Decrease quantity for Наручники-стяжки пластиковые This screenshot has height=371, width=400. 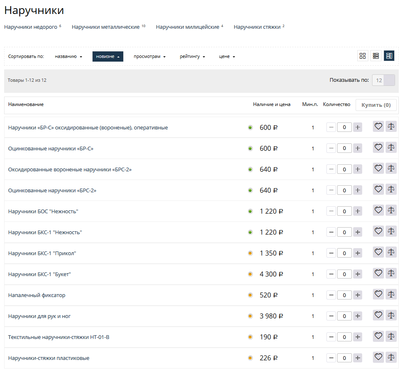(331, 358)
